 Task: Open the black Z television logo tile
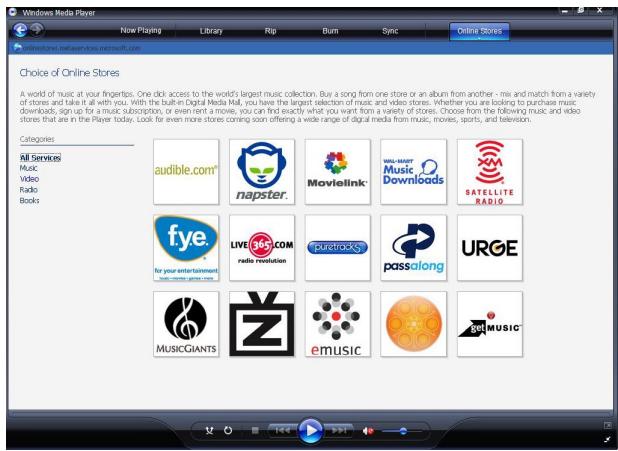click(x=262, y=324)
